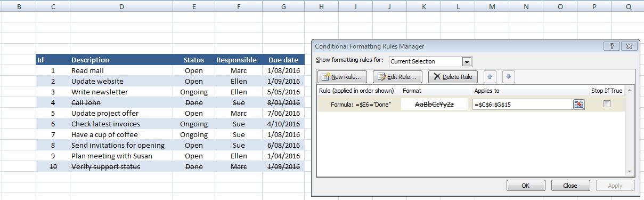Close the Rules Manager with X icon
Viewport: 644px width, 200px height.
pyautogui.click(x=630, y=46)
